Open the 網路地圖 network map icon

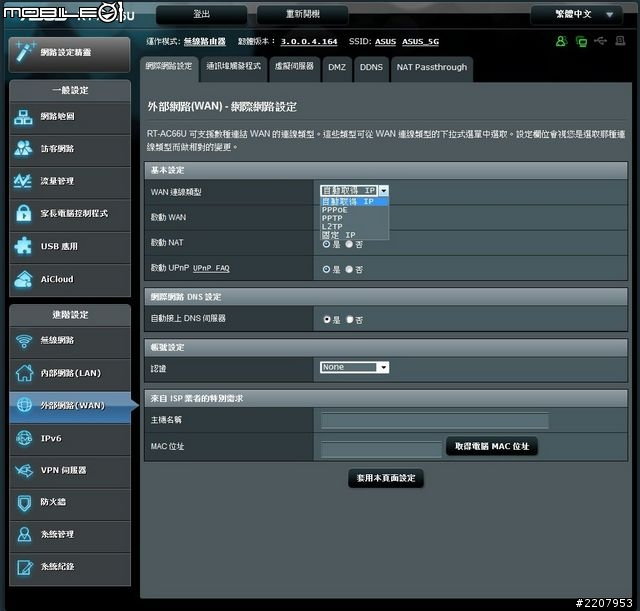click(x=23, y=117)
